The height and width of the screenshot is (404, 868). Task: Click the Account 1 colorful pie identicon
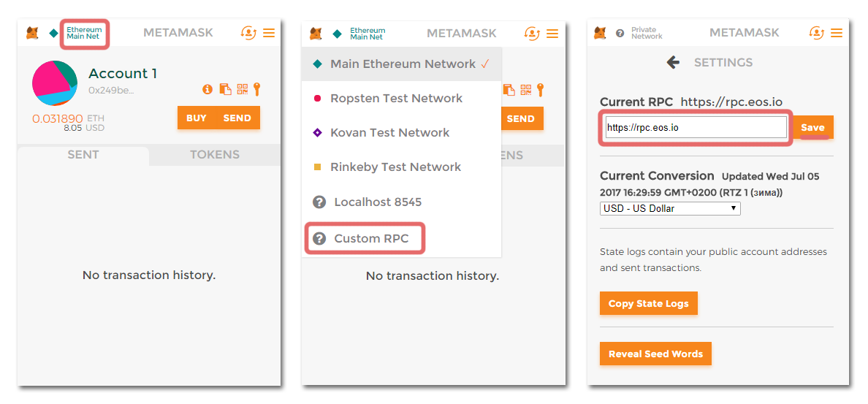click(x=55, y=83)
